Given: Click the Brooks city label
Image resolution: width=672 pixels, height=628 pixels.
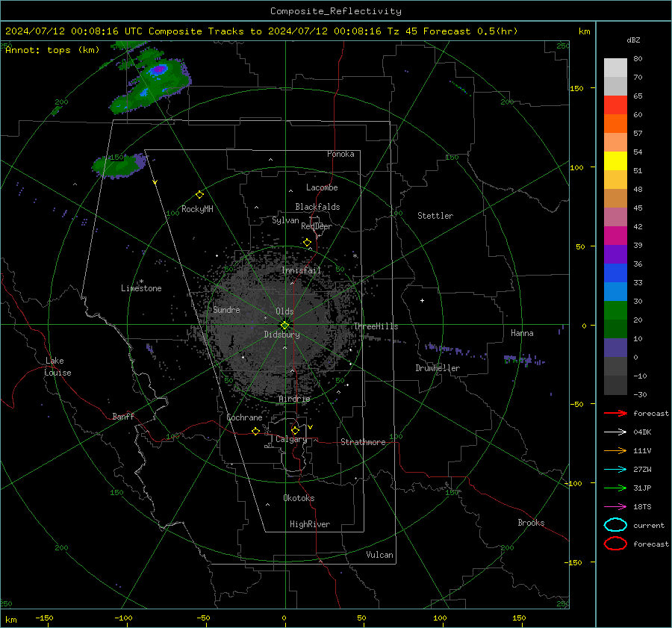Looking at the screenshot, I should click(x=531, y=523).
